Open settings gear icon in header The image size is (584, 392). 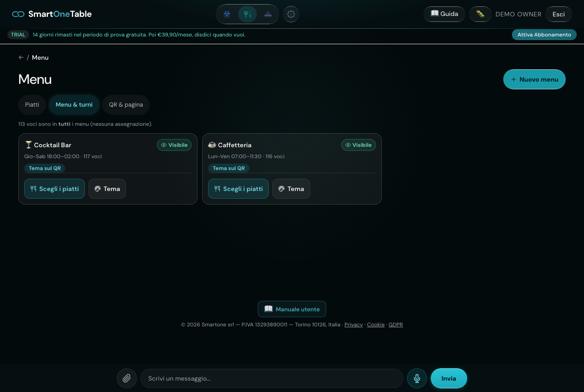point(291,14)
